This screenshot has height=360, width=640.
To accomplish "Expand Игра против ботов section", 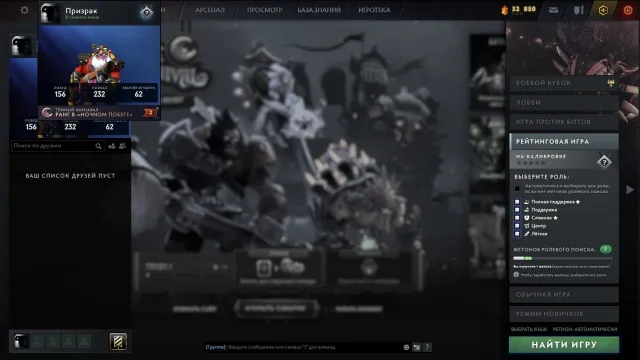I will [564, 122].
